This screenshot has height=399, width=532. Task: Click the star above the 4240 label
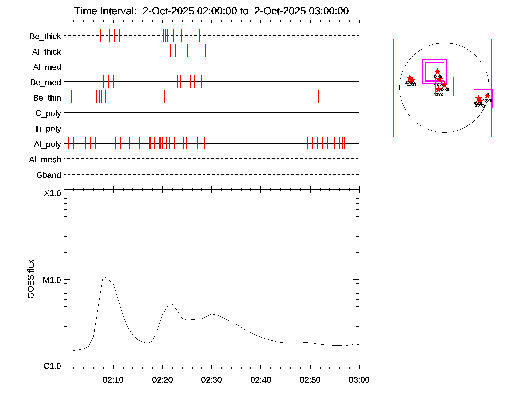click(x=410, y=78)
